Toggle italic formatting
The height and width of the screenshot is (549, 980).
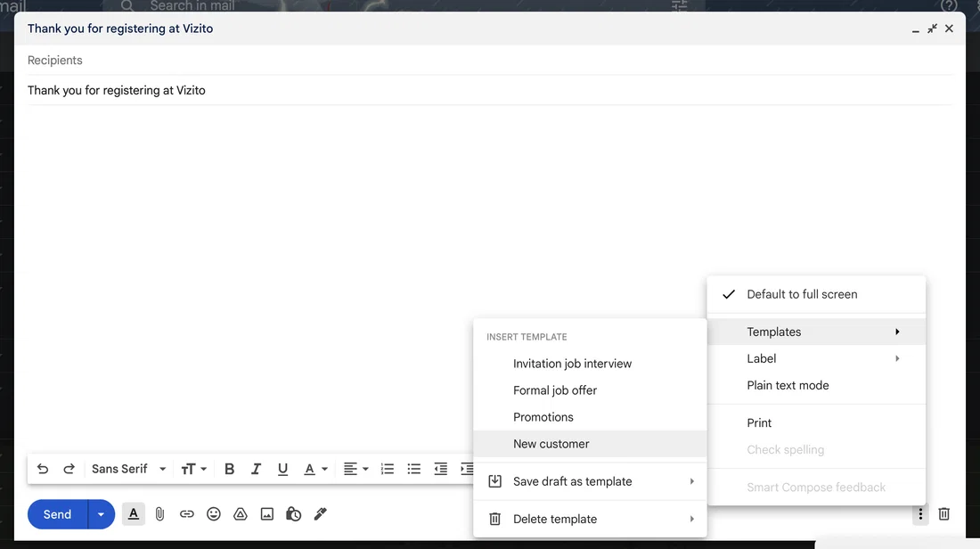pos(256,468)
